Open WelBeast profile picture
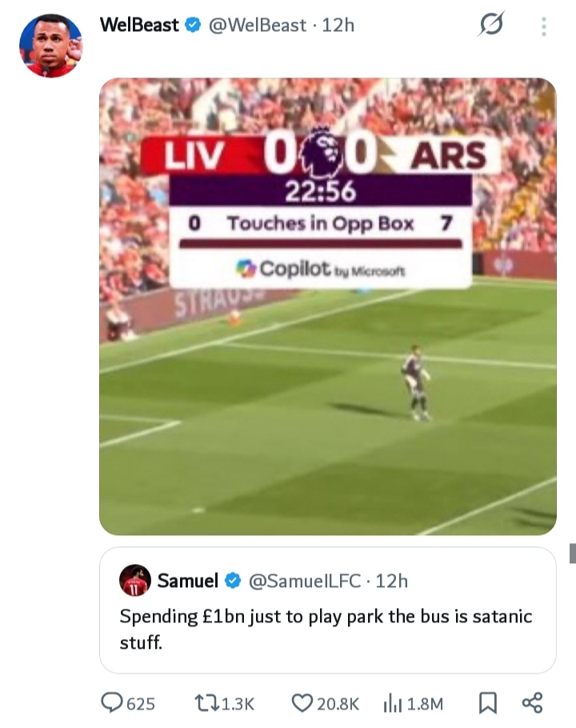 point(50,46)
